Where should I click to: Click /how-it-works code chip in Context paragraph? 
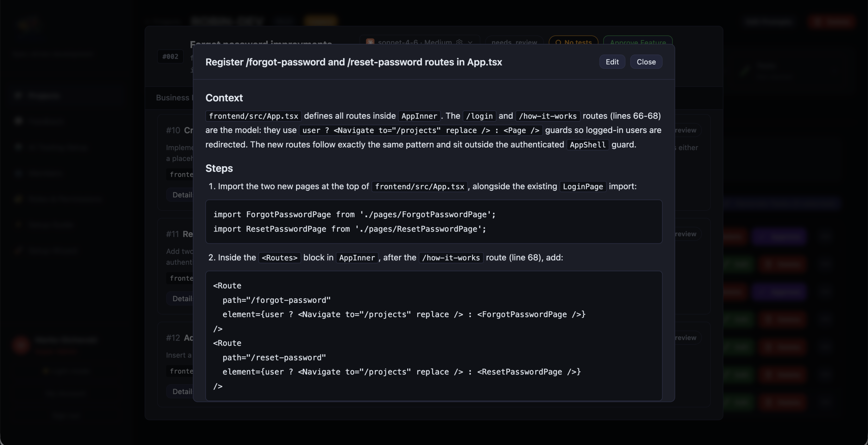pyautogui.click(x=548, y=116)
